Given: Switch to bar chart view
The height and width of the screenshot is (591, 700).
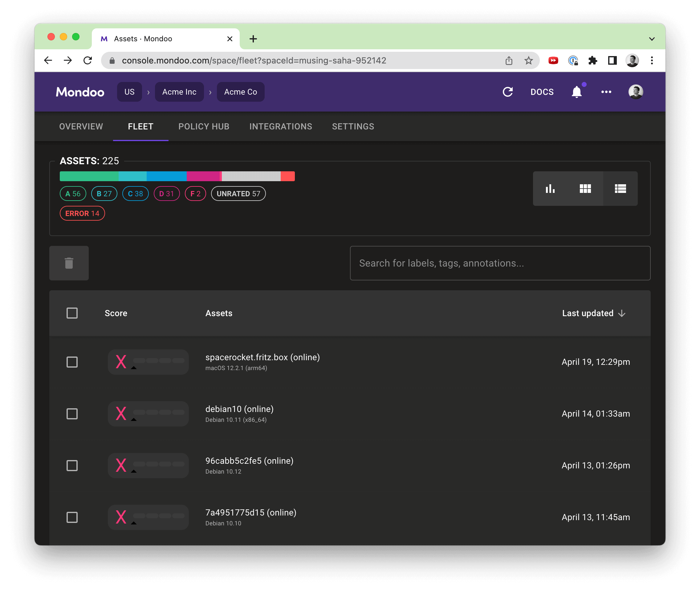Looking at the screenshot, I should coord(550,189).
